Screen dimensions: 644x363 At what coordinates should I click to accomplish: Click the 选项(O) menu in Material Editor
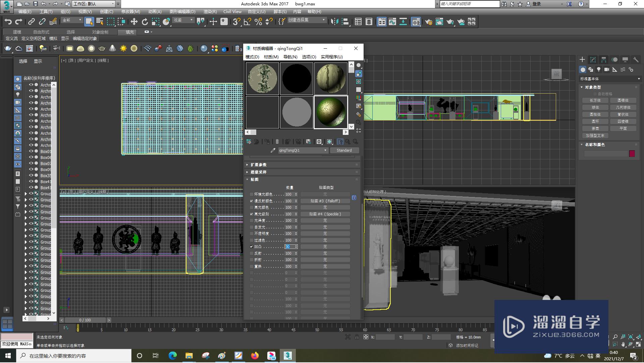click(309, 57)
